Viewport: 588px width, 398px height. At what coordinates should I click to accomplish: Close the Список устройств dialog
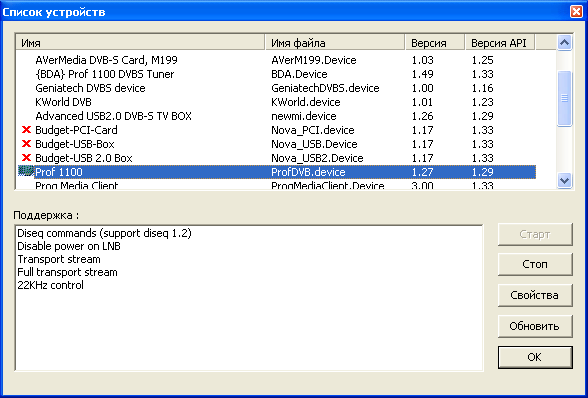click(576, 12)
